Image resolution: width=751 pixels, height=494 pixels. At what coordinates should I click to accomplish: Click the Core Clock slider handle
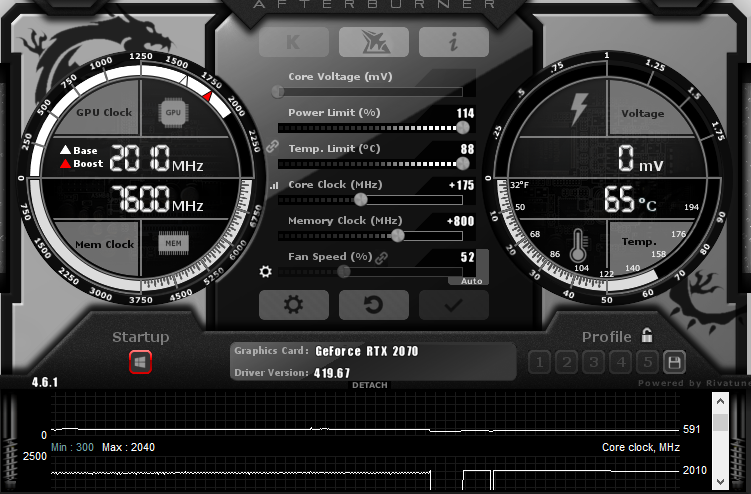click(x=361, y=200)
